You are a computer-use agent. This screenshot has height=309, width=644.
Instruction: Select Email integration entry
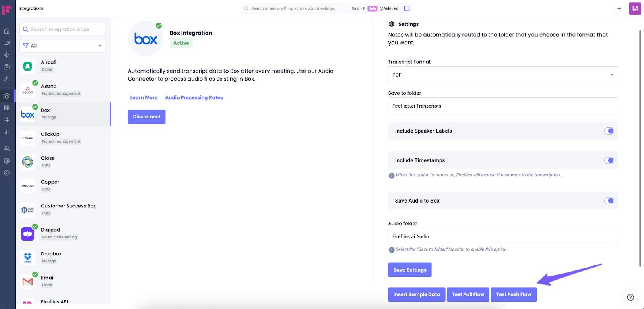click(x=63, y=281)
